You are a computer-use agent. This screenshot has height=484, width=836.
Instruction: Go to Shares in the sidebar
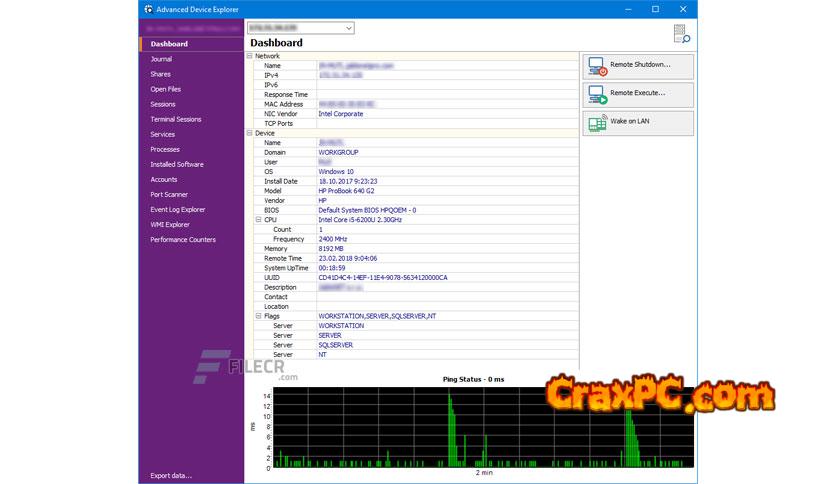[x=160, y=74]
